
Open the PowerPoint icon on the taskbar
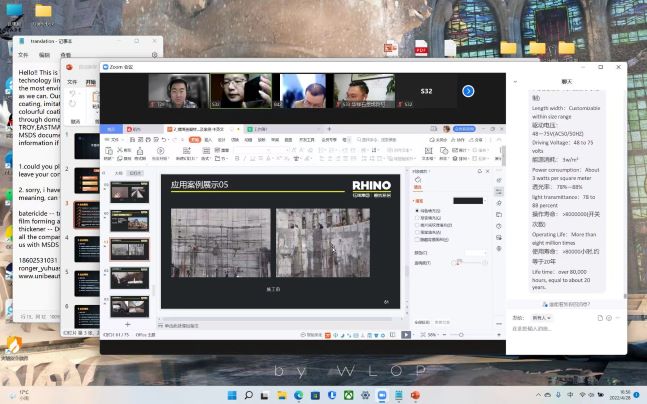(416, 394)
